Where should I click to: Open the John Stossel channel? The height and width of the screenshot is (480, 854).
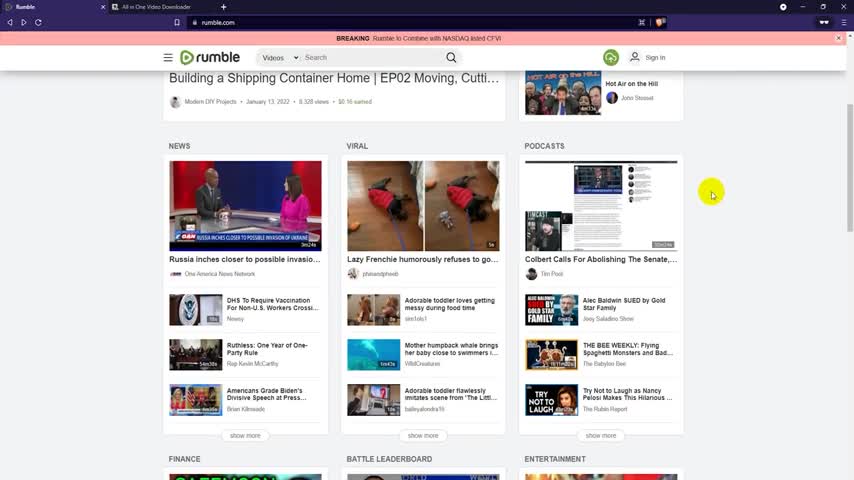[637, 98]
